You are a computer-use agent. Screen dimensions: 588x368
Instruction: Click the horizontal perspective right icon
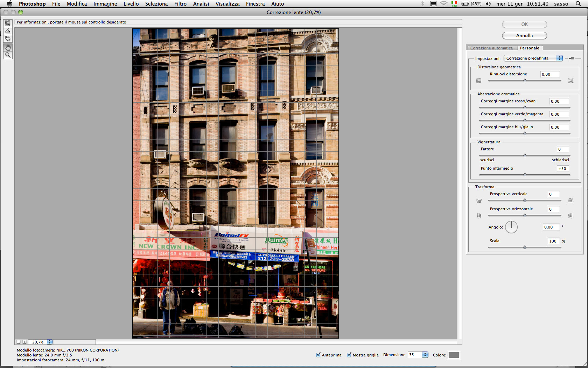570,216
